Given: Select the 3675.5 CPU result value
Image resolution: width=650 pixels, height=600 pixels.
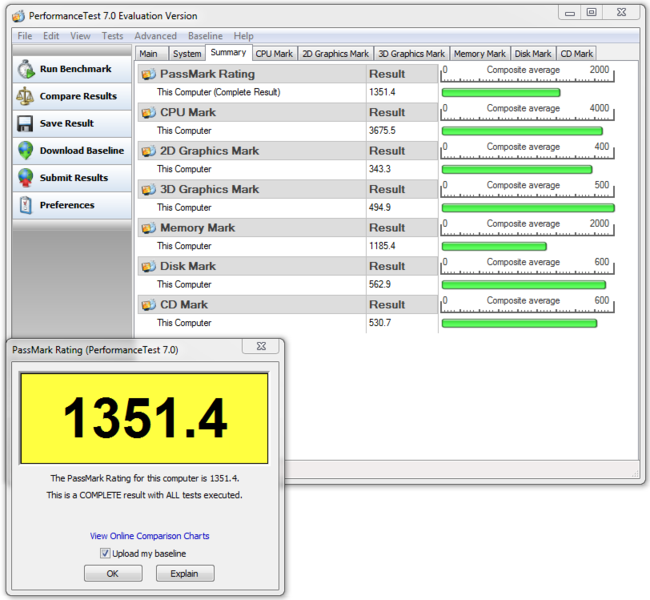Looking at the screenshot, I should coord(402,131).
